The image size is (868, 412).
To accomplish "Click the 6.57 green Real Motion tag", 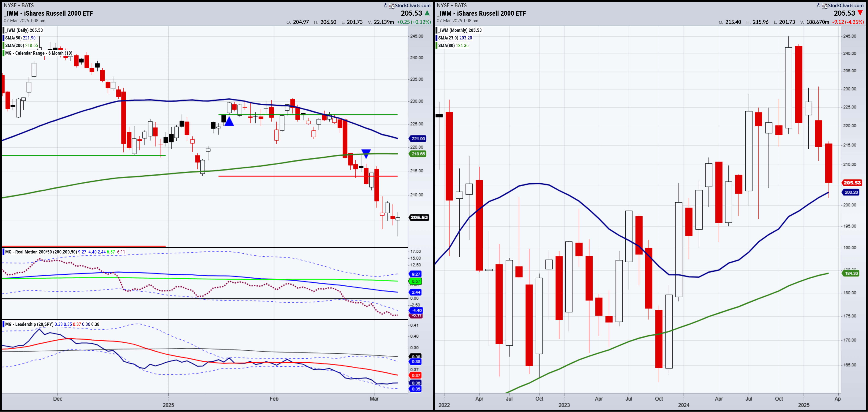I will tap(415, 281).
